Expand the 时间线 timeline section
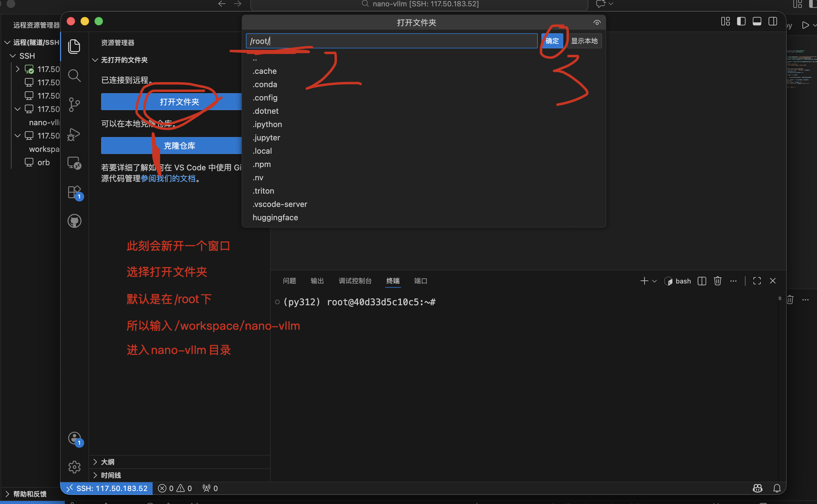Image resolution: width=817 pixels, height=504 pixels. (x=111, y=475)
